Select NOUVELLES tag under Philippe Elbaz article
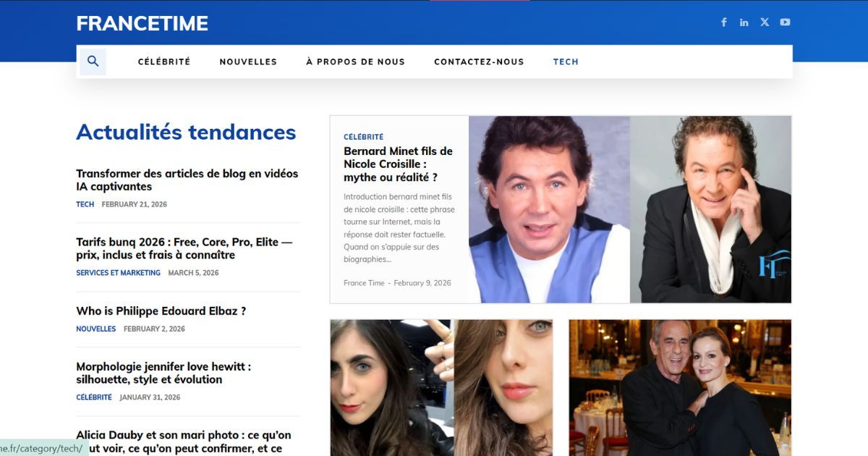 tap(96, 329)
